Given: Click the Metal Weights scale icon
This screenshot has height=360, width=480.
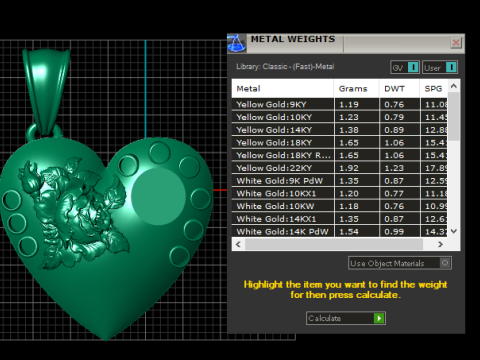Looking at the screenshot, I should 237,43.
